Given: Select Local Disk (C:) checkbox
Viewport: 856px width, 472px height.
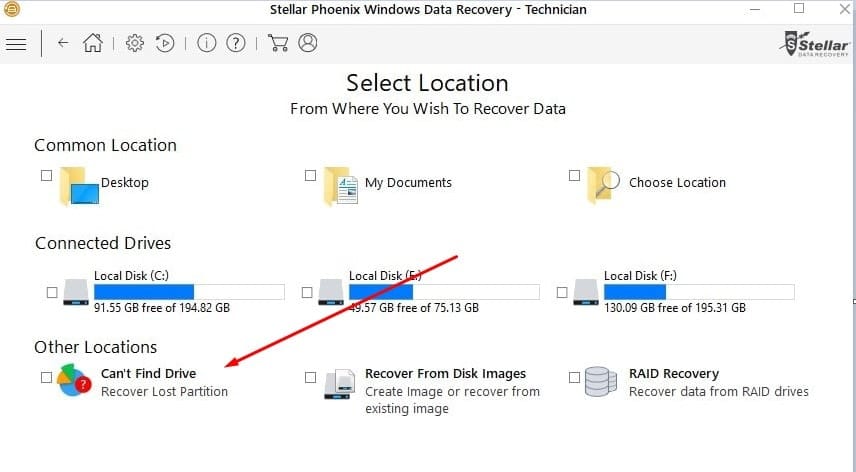Looking at the screenshot, I should coord(52,292).
